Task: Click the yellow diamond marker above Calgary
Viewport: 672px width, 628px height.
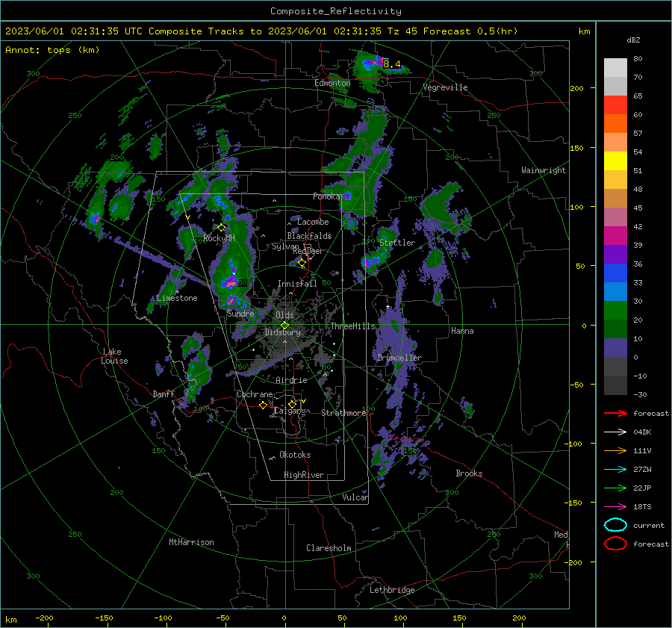Action: 292,404
